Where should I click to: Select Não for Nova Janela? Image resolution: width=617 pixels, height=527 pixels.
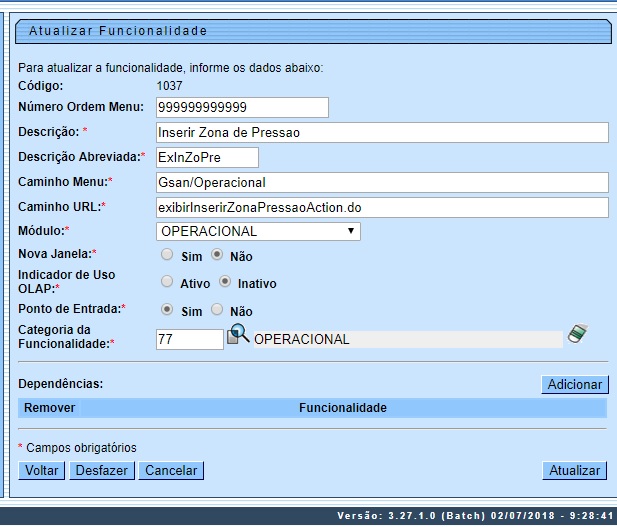(x=218, y=256)
